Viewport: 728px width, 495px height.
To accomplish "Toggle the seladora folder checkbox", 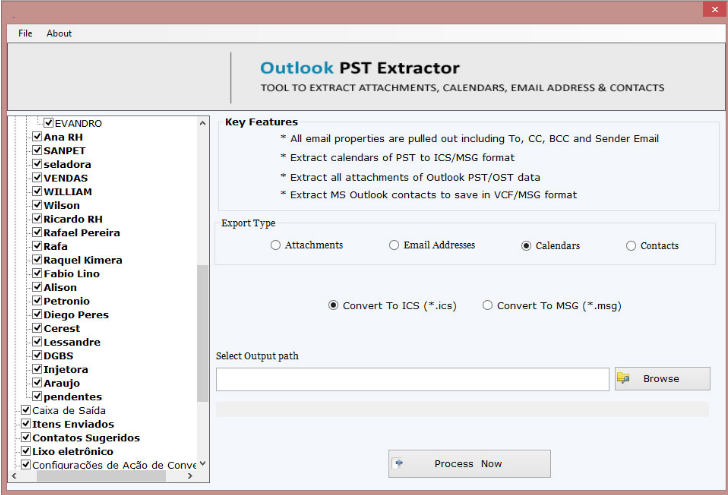I will [37, 164].
